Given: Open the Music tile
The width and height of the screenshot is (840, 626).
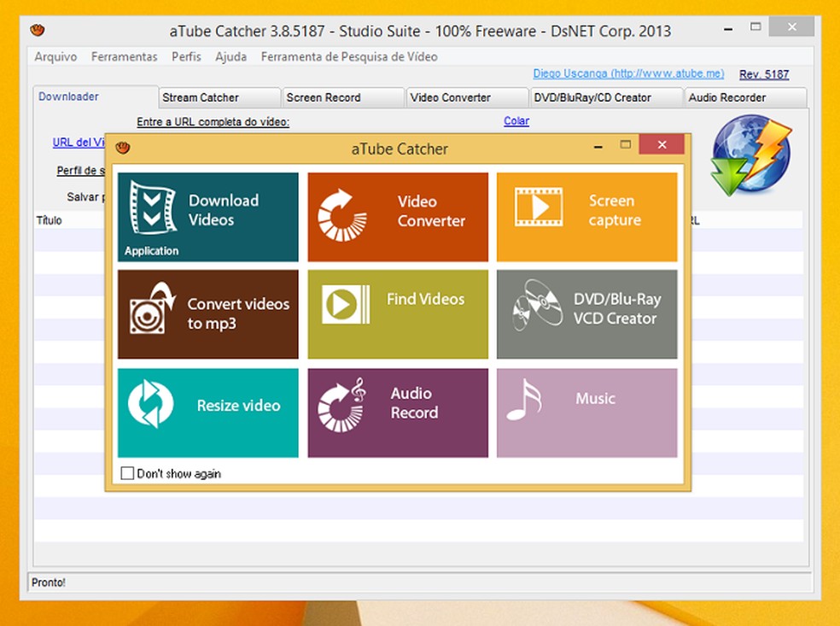Looking at the screenshot, I should click(x=586, y=412).
